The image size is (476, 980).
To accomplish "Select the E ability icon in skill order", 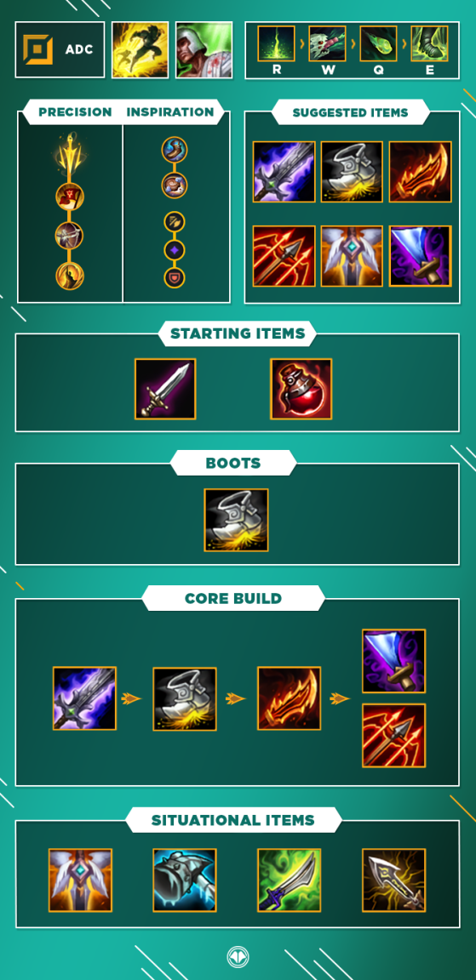I will pyautogui.click(x=430, y=43).
